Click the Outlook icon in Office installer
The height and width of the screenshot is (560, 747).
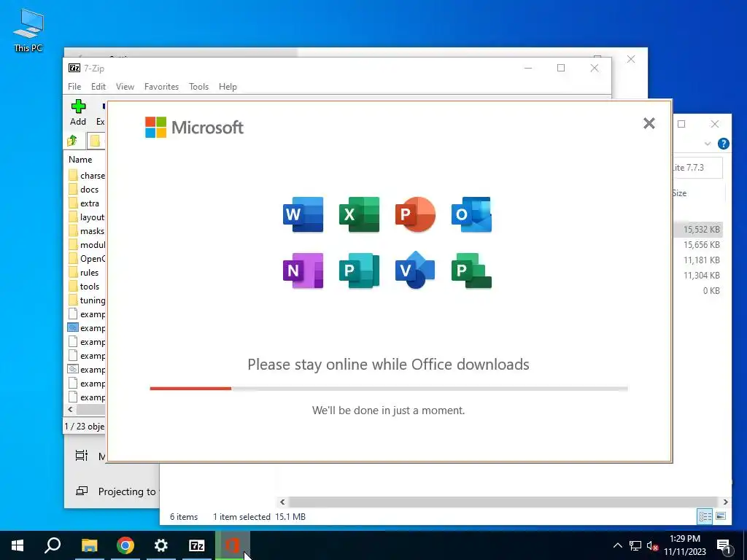[472, 214]
